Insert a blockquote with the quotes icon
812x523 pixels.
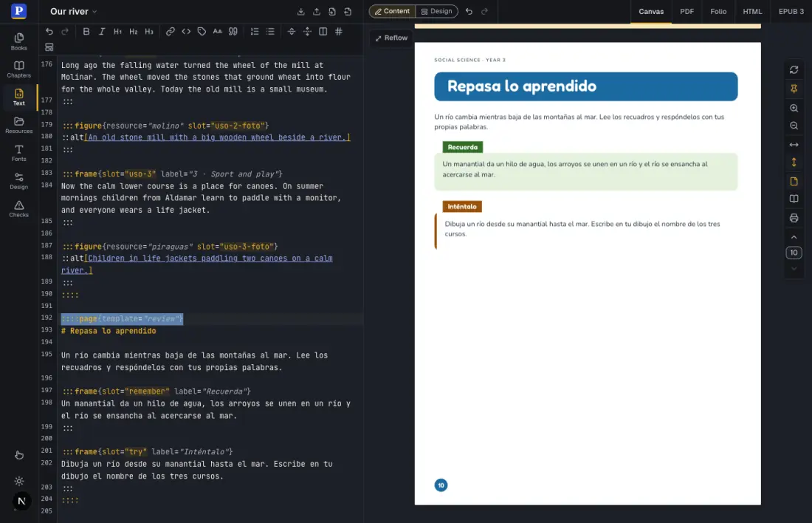click(x=233, y=32)
